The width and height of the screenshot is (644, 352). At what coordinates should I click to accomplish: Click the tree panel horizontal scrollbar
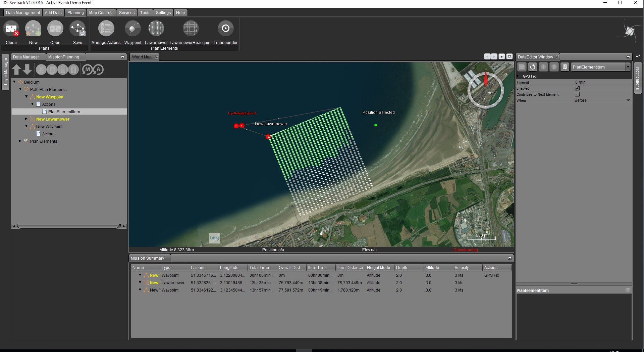69,226
